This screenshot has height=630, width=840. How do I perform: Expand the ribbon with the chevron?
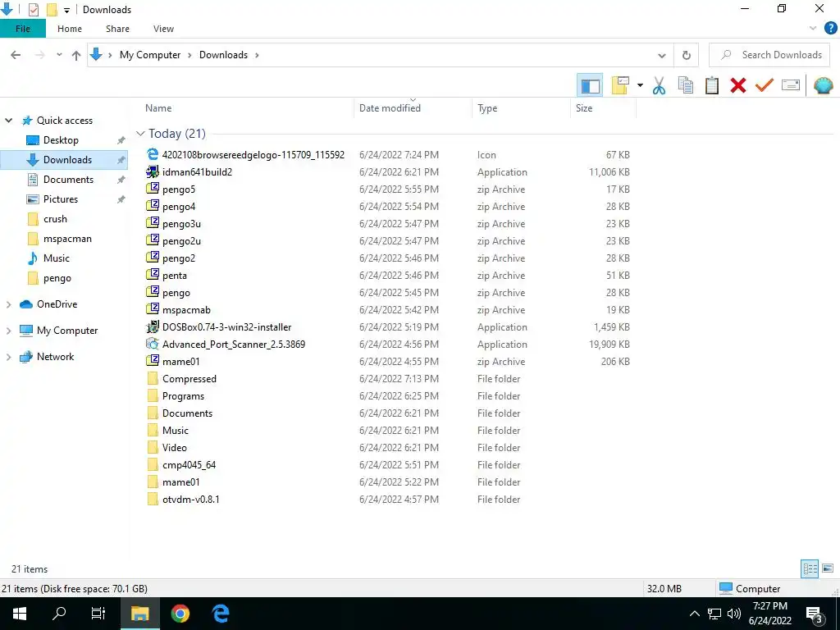[813, 29]
